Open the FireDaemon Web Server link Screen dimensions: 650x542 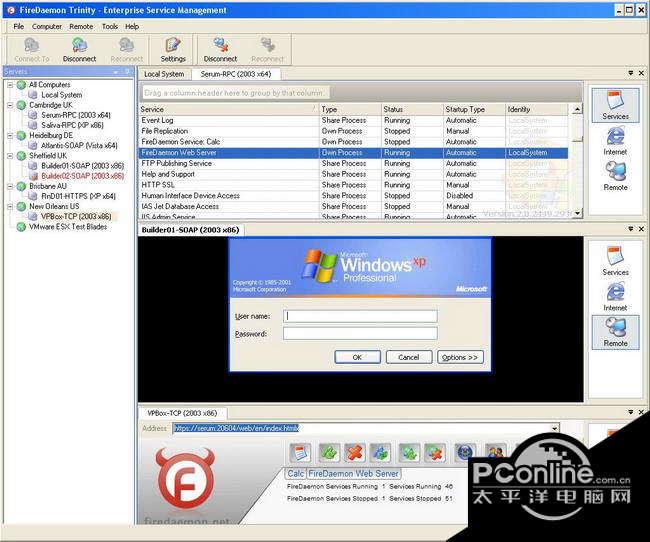353,473
